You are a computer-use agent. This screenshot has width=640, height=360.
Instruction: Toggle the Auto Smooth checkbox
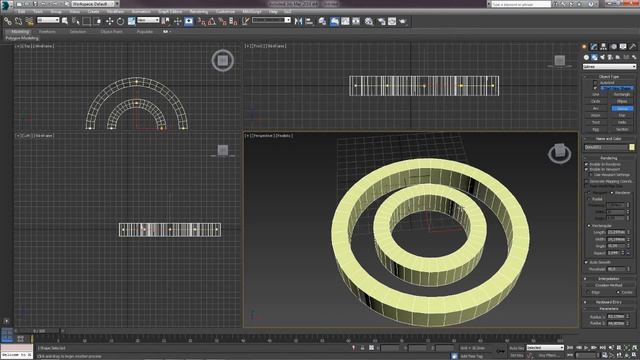587,262
